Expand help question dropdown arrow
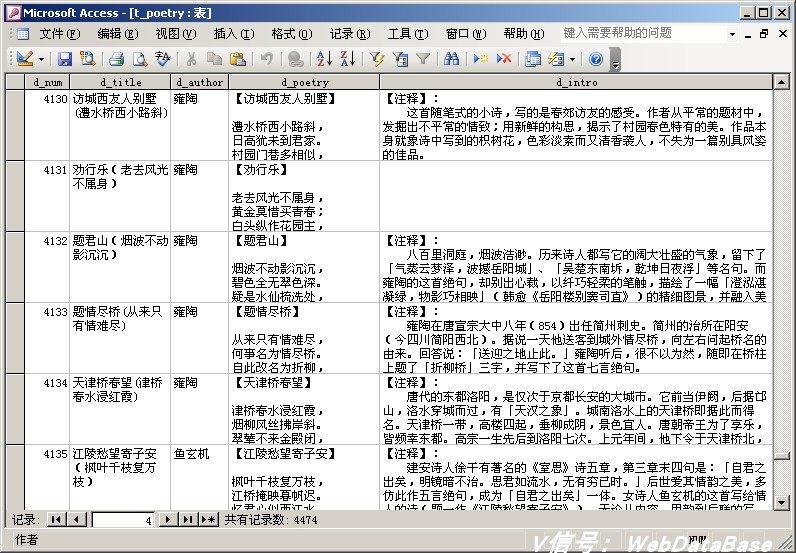 732,34
